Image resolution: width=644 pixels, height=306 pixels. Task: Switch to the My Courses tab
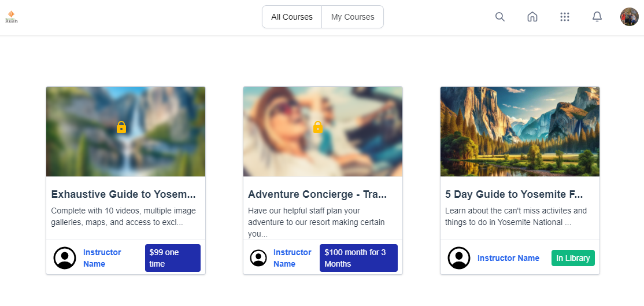[353, 17]
